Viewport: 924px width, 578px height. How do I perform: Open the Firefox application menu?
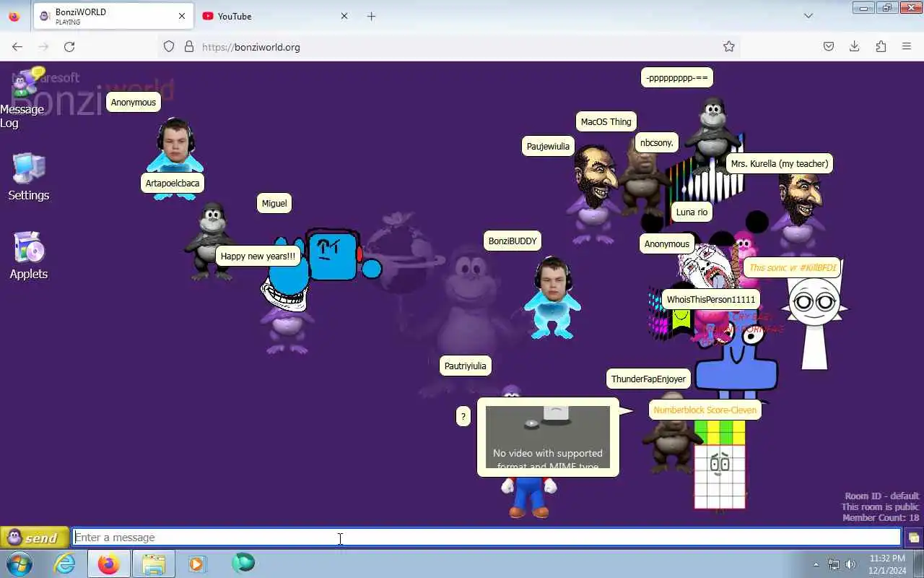tap(907, 46)
